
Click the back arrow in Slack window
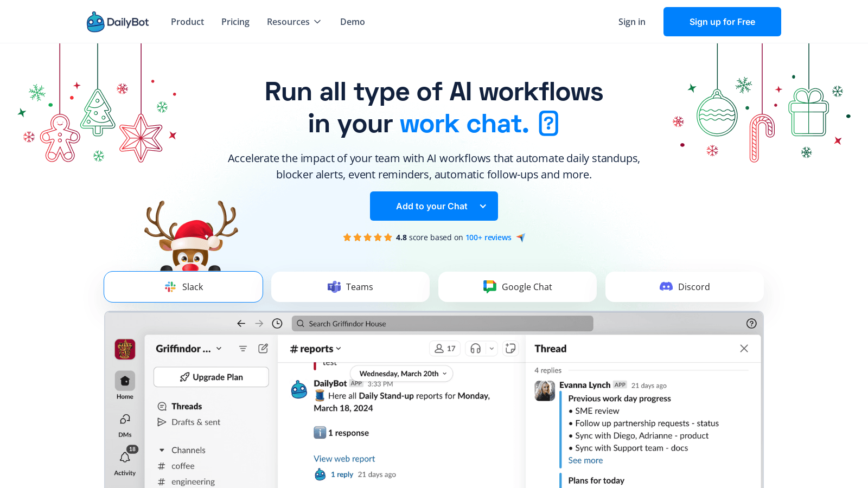click(241, 324)
